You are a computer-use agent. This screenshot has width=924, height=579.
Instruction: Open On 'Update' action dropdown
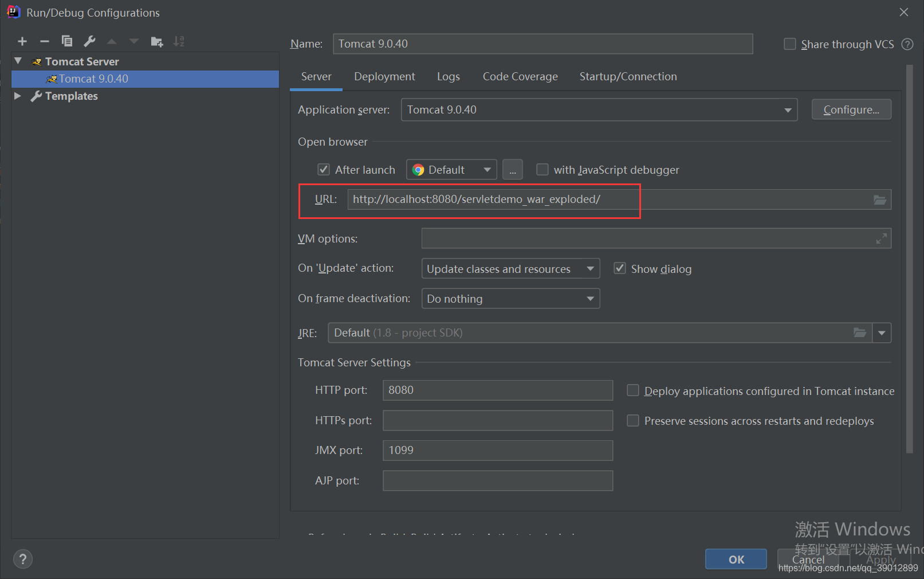click(x=510, y=268)
